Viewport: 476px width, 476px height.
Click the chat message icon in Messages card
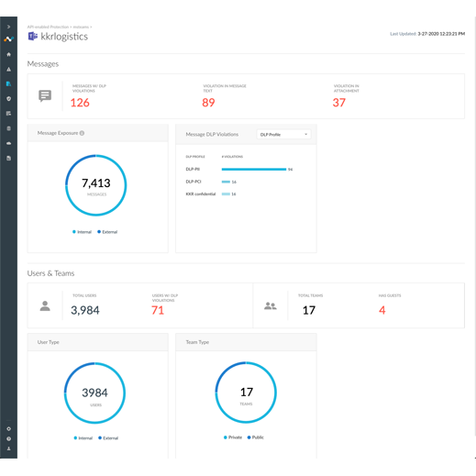tap(45, 96)
